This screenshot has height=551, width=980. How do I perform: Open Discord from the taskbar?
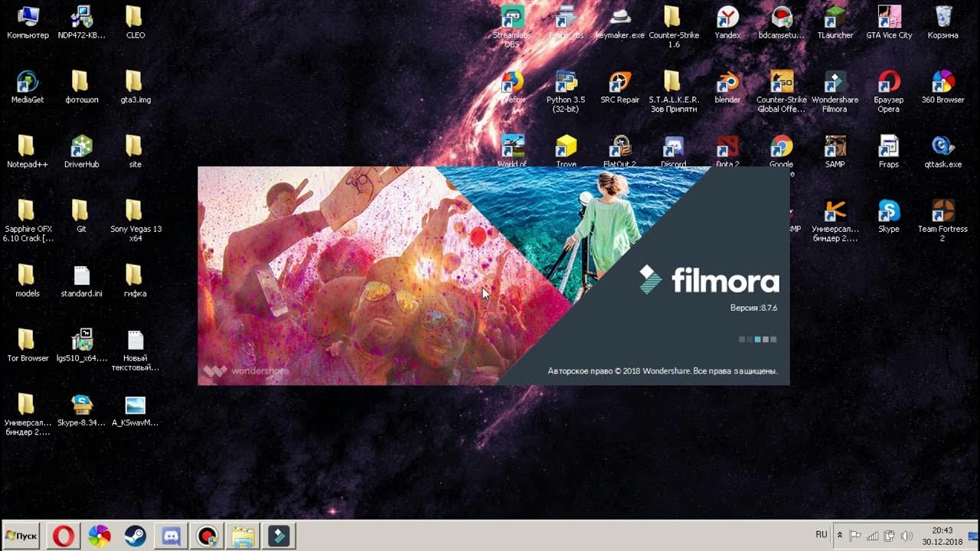[x=170, y=536]
